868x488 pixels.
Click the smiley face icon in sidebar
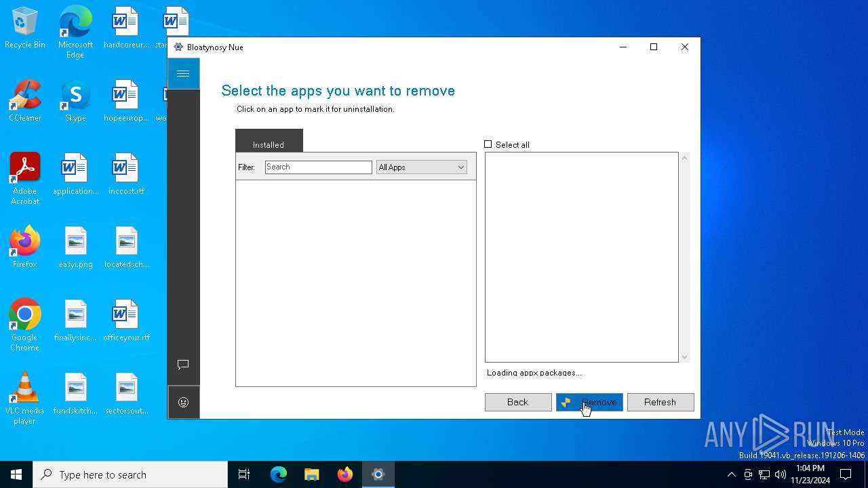click(183, 402)
